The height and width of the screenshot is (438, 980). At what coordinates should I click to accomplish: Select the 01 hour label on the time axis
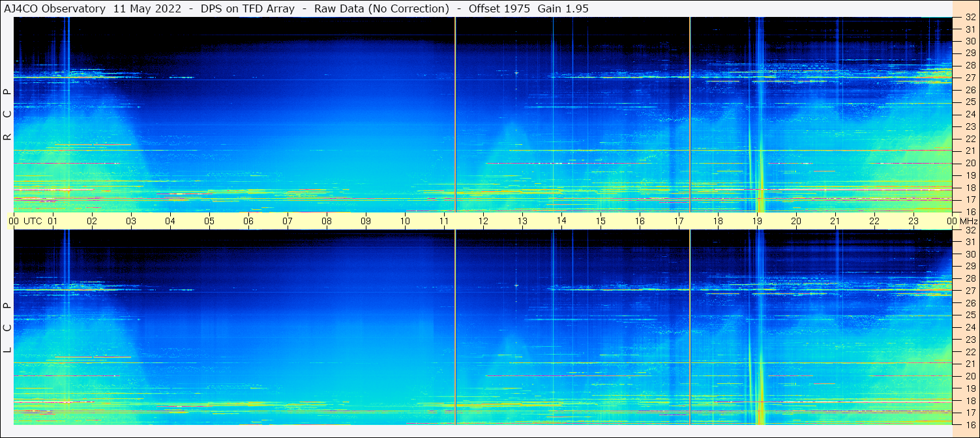53,221
